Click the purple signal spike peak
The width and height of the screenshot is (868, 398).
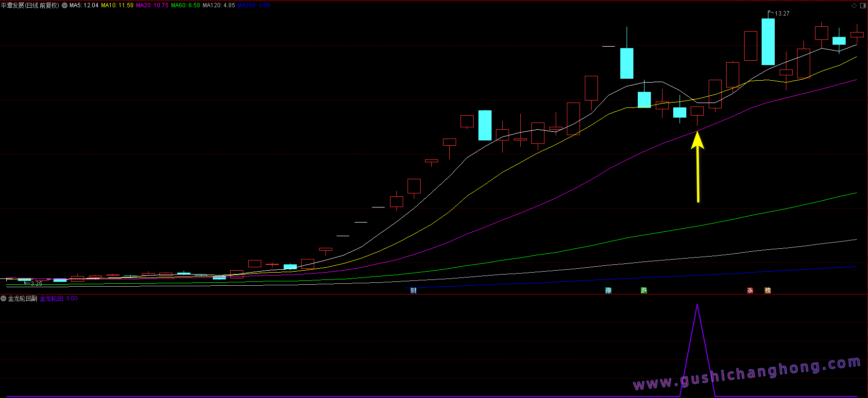pos(697,305)
